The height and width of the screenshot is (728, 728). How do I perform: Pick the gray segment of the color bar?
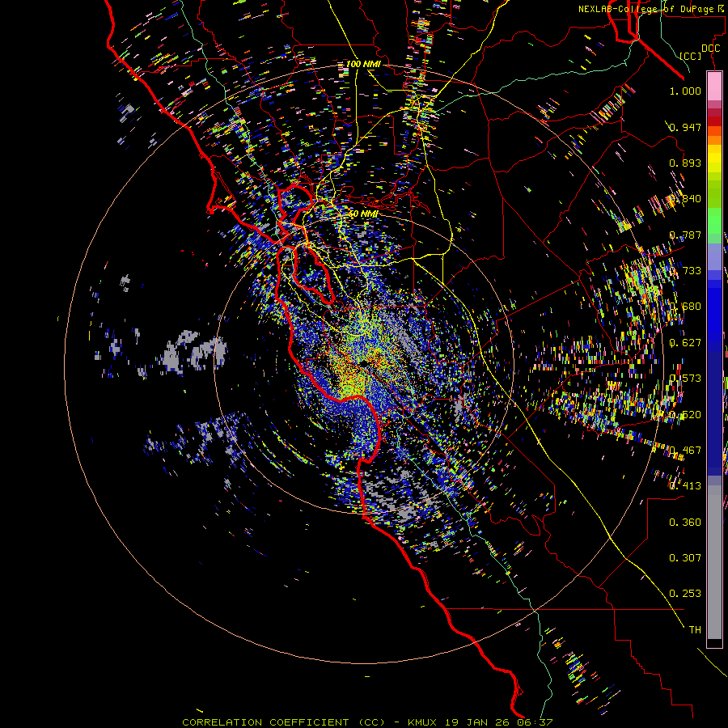714,562
